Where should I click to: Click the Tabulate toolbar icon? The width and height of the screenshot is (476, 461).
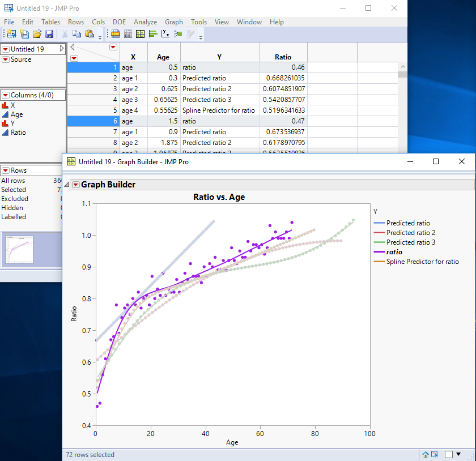[128, 35]
